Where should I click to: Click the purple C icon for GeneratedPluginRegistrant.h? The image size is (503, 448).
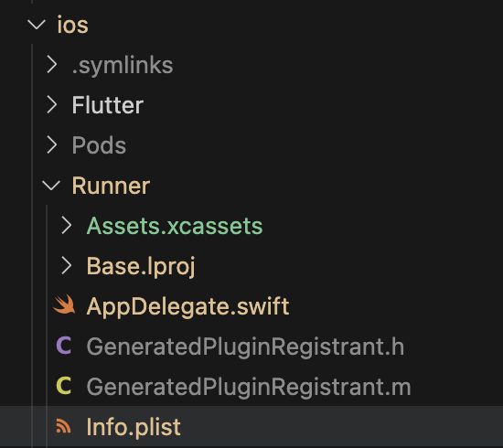64,345
